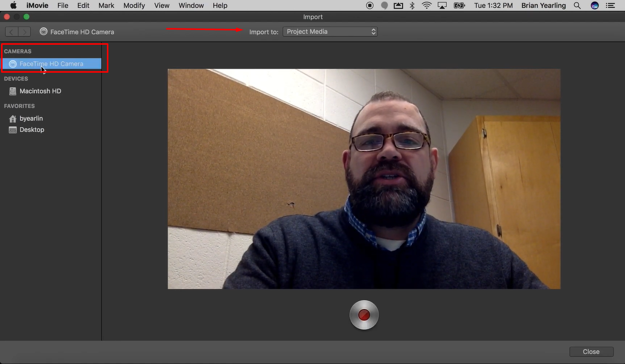Click the back navigation arrow
625x364 pixels.
(x=11, y=31)
